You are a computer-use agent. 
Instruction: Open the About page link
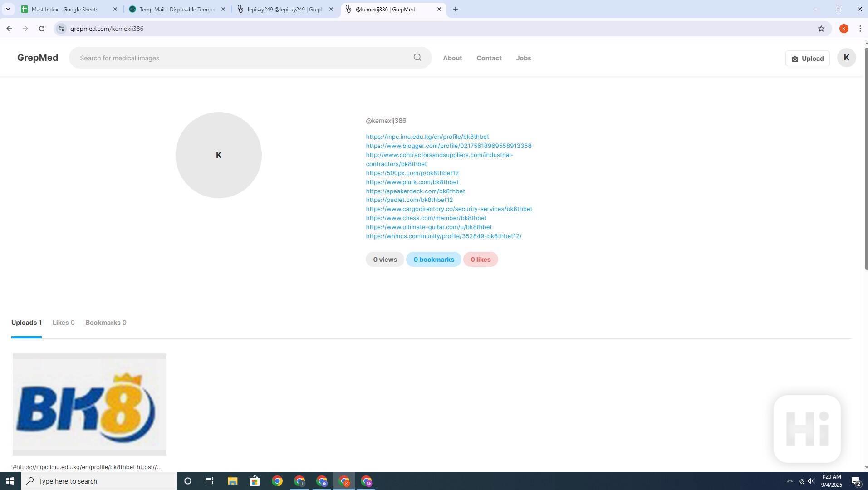452,58
